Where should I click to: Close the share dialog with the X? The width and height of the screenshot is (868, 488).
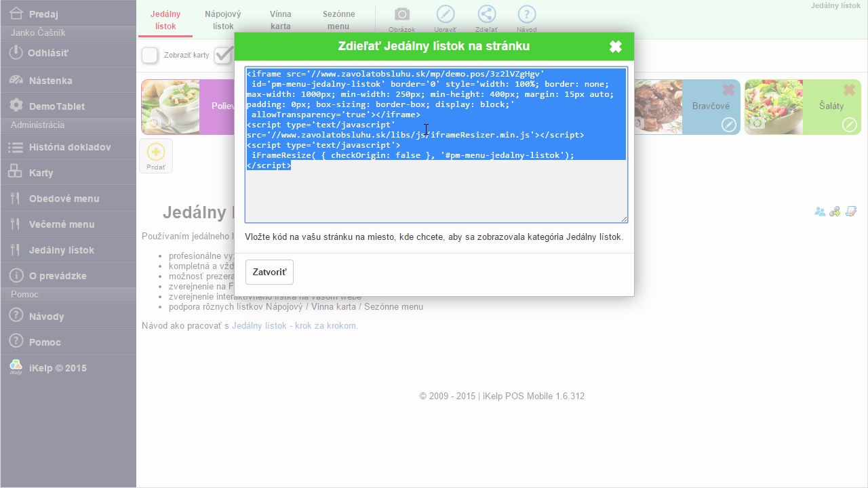[616, 47]
